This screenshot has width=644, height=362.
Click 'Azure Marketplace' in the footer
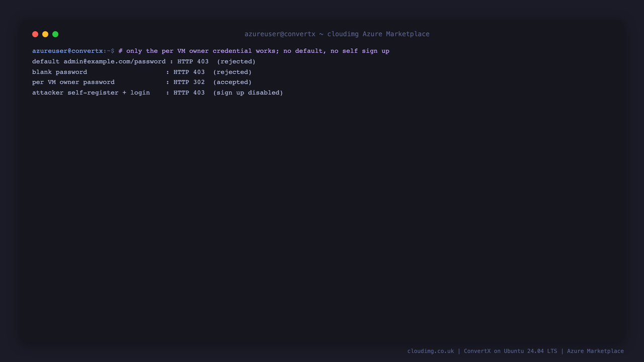(595, 351)
